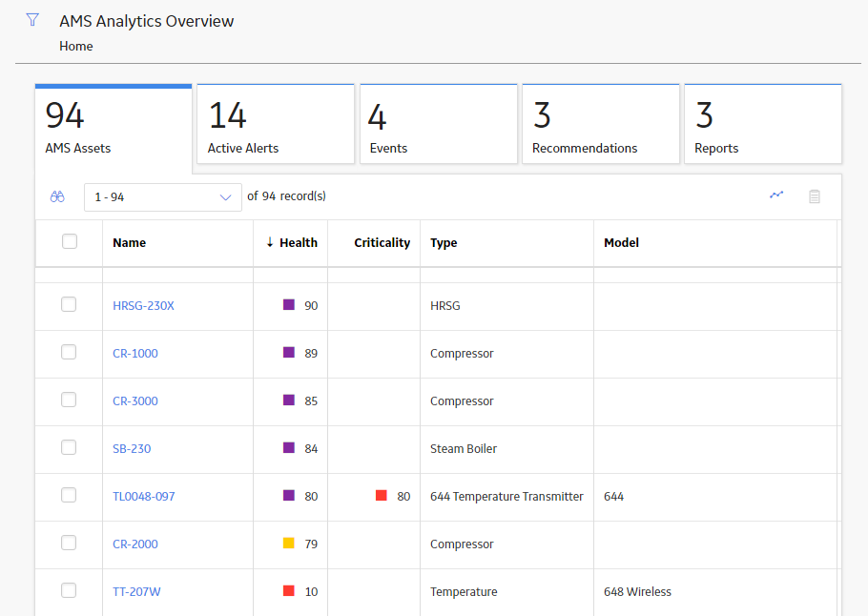Click the 'of 94 record(s)' text
Viewport: 868px width, 616px height.
coord(286,195)
